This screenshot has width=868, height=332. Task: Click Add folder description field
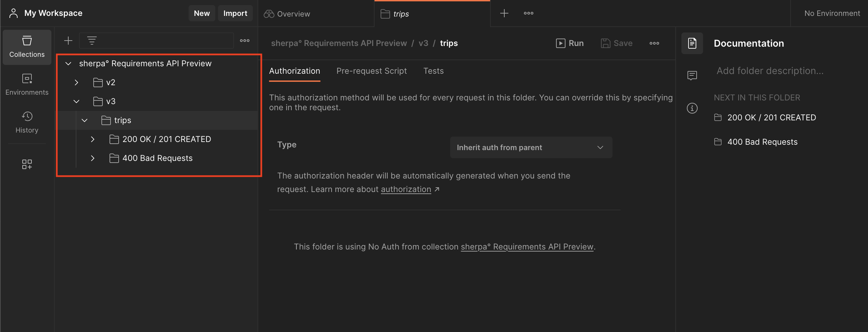tap(770, 71)
